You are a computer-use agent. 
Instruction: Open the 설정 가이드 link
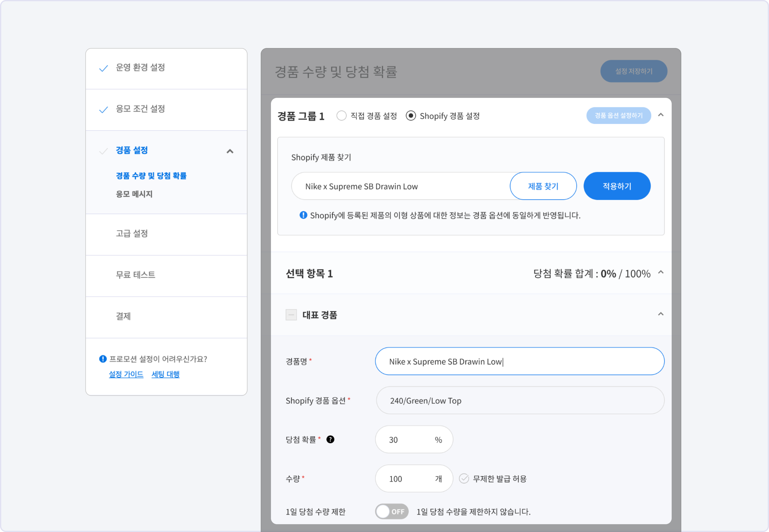[126, 374]
